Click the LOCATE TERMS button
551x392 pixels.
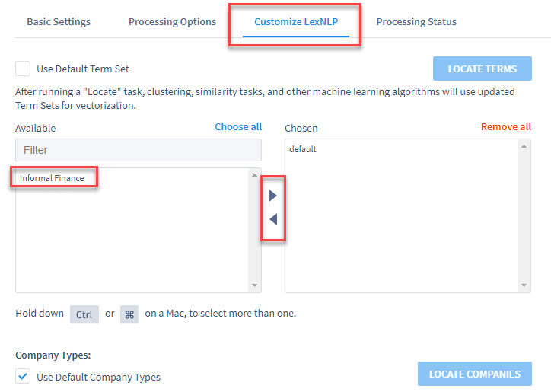click(x=483, y=69)
